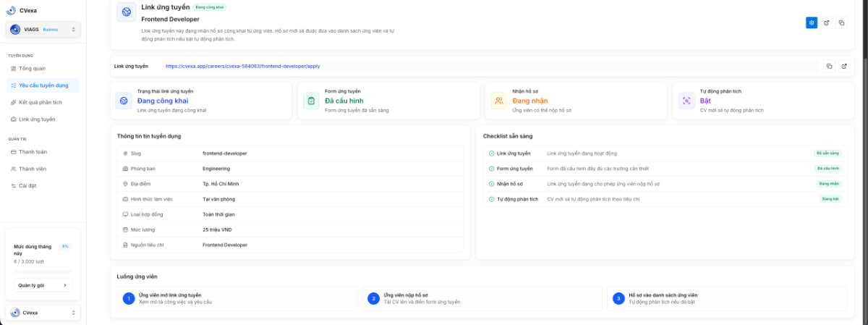Click the globe icon beside Link ứng tuyển title
The image size is (868, 325).
coord(126,12)
